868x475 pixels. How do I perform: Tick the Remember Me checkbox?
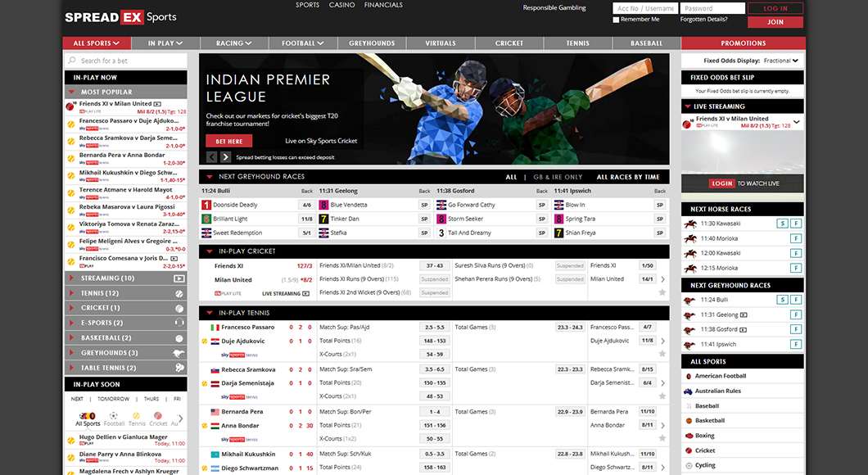pyautogui.click(x=616, y=20)
